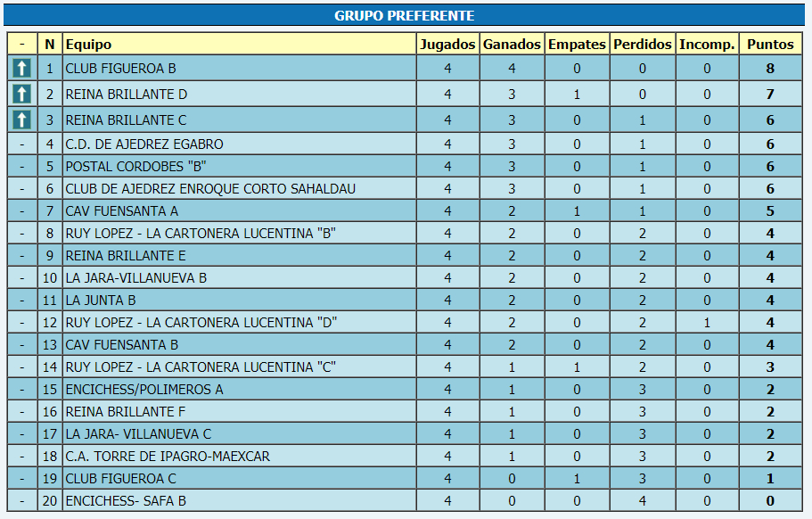Click promotion arrow icon for REINA BRILLANTE D

pos(21,95)
